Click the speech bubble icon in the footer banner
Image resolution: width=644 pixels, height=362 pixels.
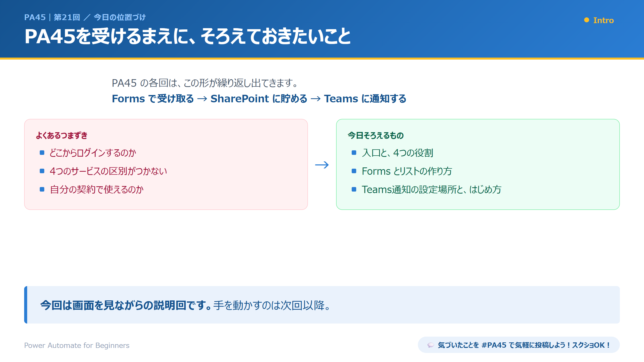click(431, 345)
